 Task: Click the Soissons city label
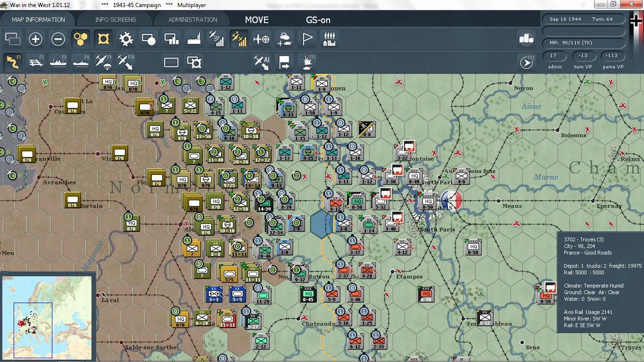pos(573,135)
